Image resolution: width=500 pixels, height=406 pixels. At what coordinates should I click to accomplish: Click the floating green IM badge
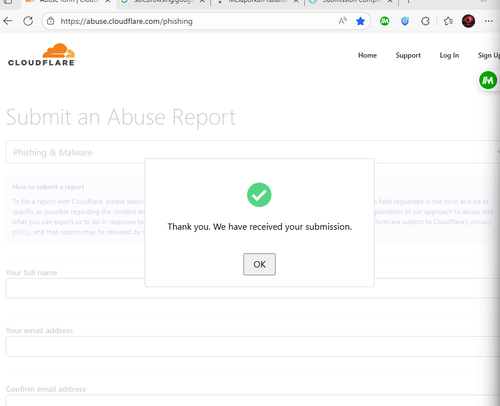click(x=488, y=80)
